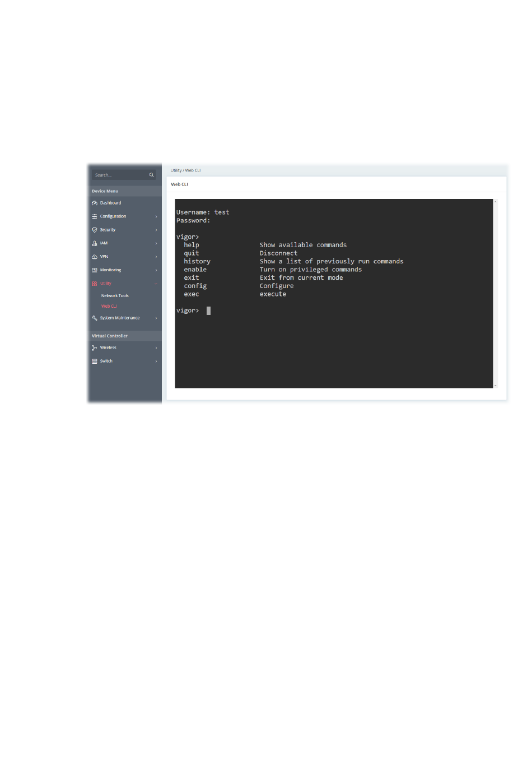Viewport: 532px width, 783px height.
Task: Click the Dashboard gauge icon
Action: (x=95, y=203)
